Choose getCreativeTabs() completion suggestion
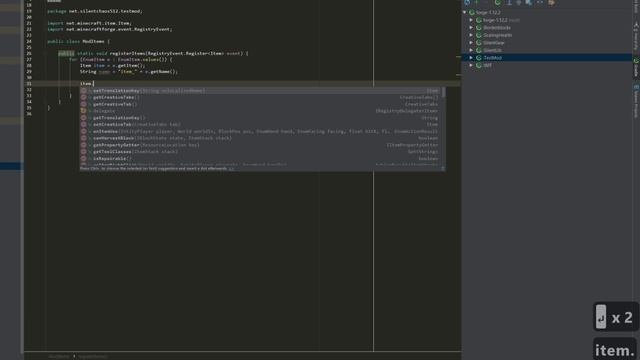640x360 pixels. click(260, 98)
